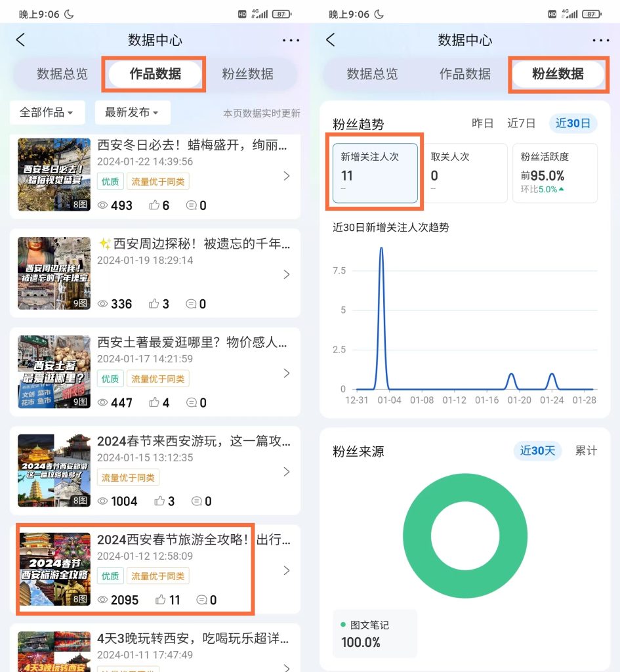Tap the battery icon in the 作品数据 screen's status bar
620x672 pixels.
click(282, 14)
